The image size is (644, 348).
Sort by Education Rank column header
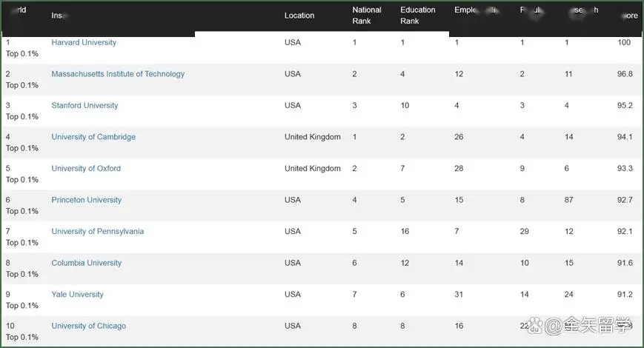tap(418, 16)
